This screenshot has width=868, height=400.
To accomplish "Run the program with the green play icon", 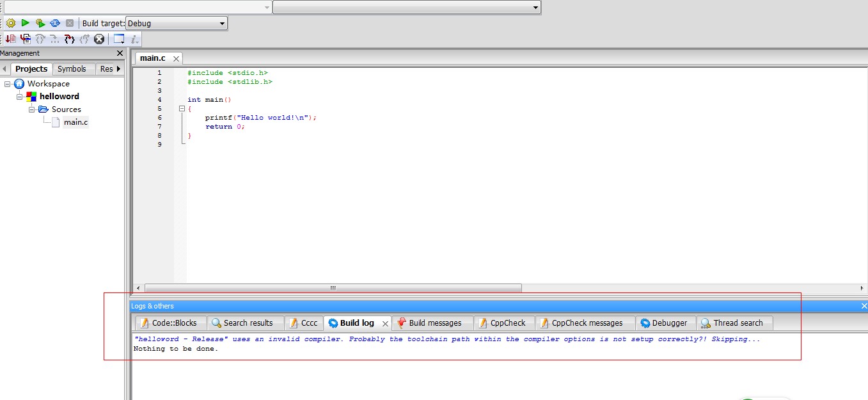I will coord(26,23).
